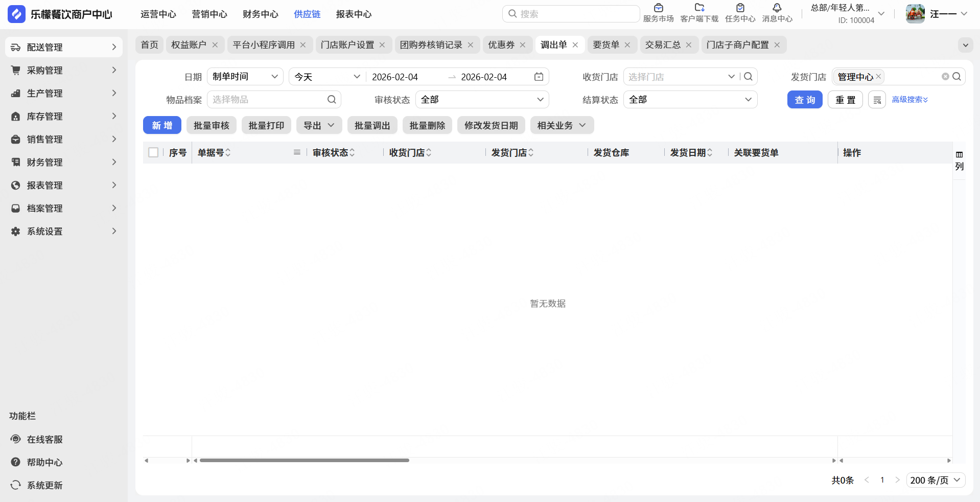The height and width of the screenshot is (502, 980).
Task: Click the 批量打印 button
Action: pos(266,125)
